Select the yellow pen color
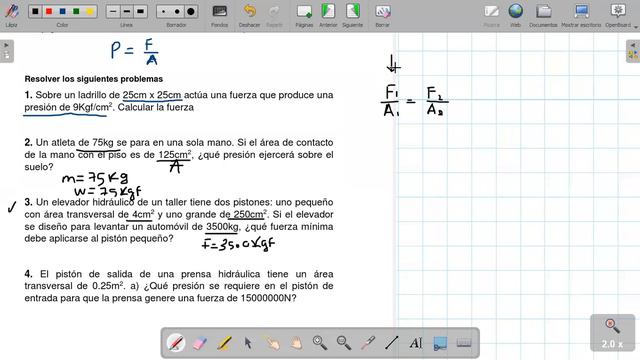This screenshot has width=640, height=360. (90, 11)
